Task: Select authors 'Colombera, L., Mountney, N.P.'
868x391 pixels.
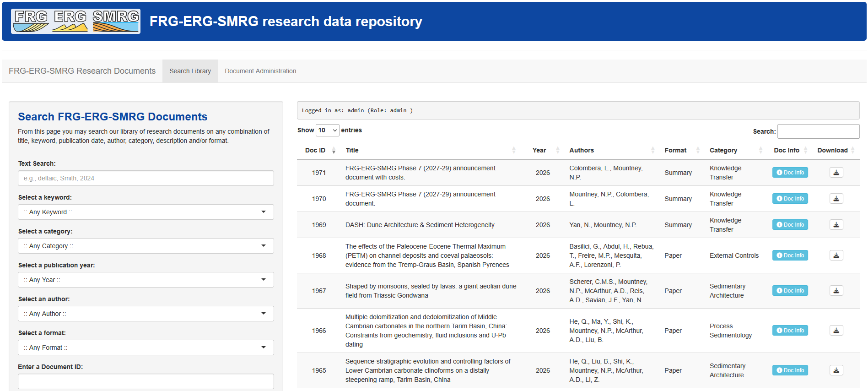Action: [x=606, y=173]
